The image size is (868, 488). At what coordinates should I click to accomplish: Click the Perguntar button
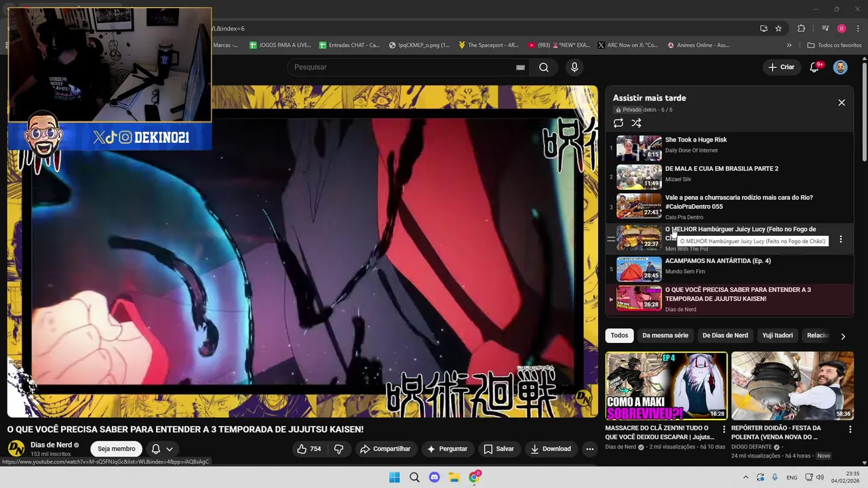click(x=447, y=449)
